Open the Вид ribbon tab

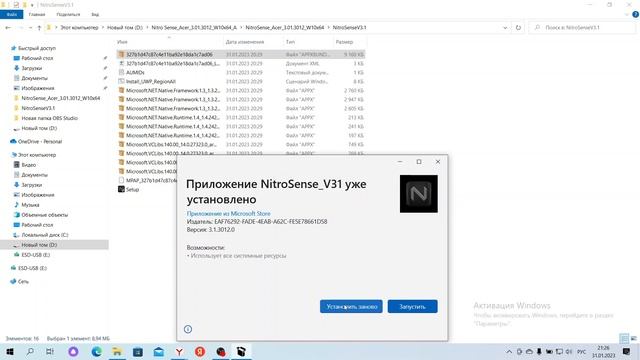click(x=95, y=14)
